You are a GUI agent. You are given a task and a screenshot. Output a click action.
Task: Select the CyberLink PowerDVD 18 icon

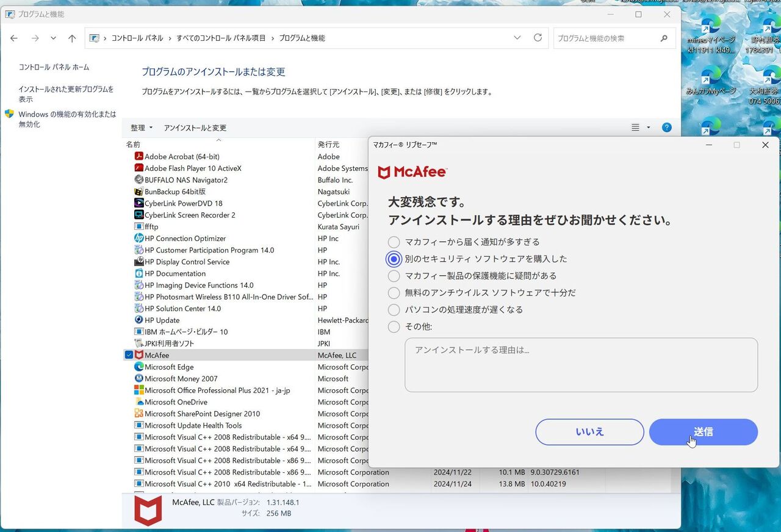tap(139, 203)
